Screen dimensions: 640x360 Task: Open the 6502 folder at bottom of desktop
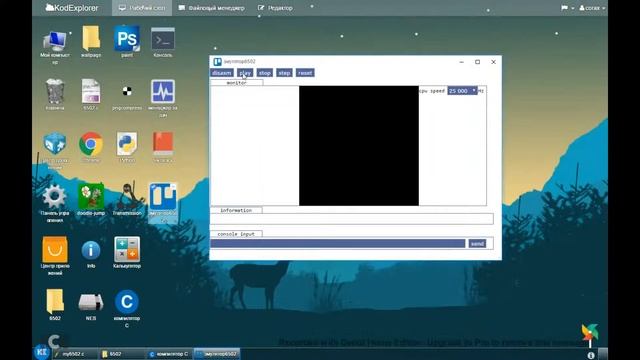click(55, 301)
